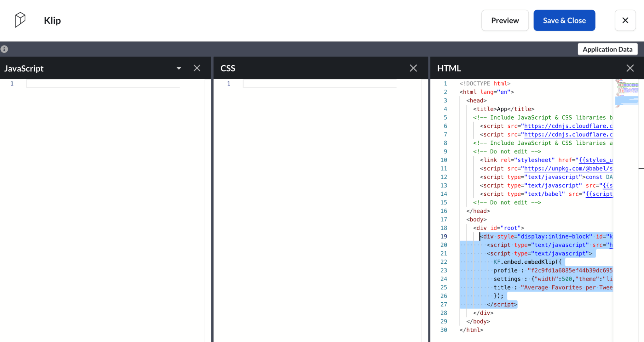644x342 pixels.
Task: Close the Klip editor with X button
Action: [x=625, y=20]
